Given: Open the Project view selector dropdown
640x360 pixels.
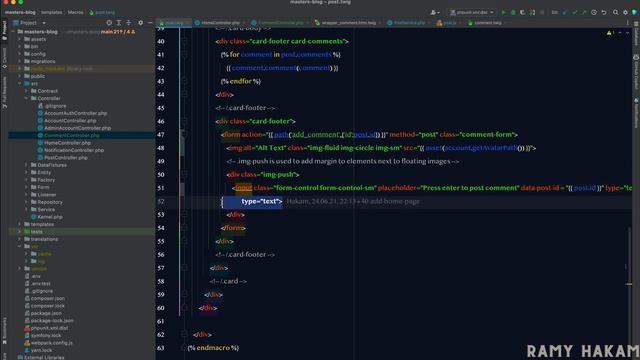Looking at the screenshot, I should [29, 23].
